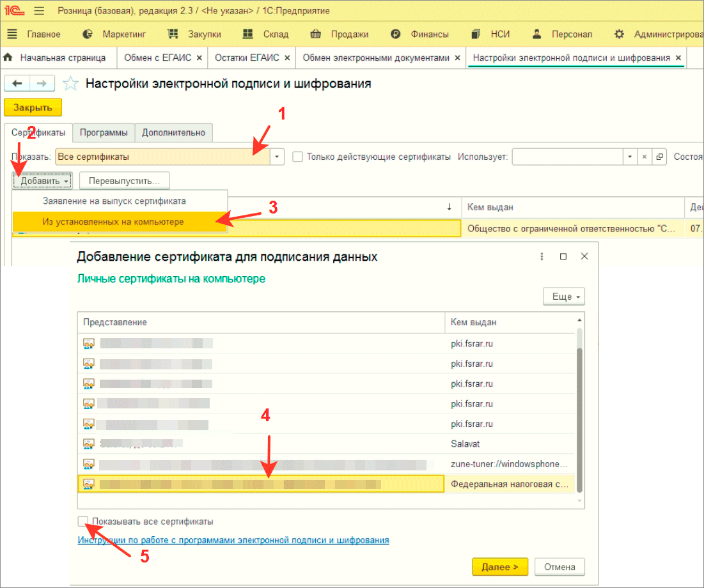Open Персонал section
Image resolution: width=704 pixels, height=588 pixels.
coord(561,34)
